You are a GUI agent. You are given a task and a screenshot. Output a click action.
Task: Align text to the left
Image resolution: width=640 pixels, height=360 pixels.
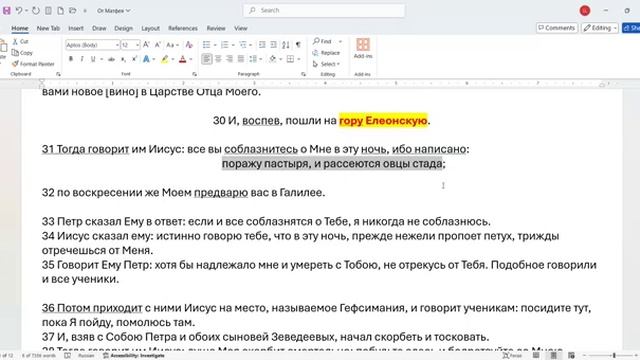[x=207, y=59]
